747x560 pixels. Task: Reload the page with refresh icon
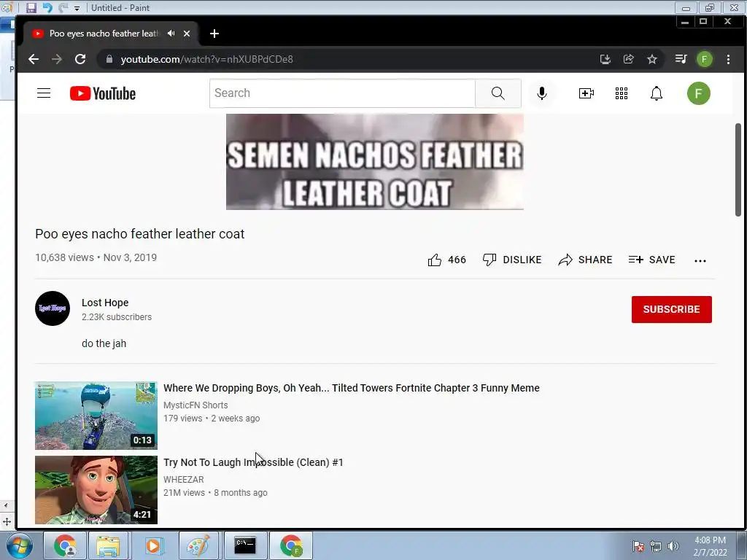[80, 59]
